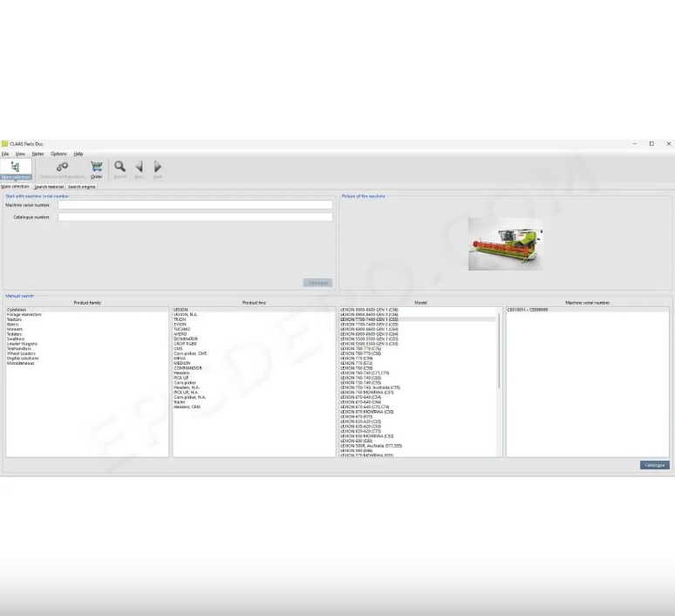Select Forage Harvesters in Product family
The height and width of the screenshot is (616, 675).
tap(24, 314)
